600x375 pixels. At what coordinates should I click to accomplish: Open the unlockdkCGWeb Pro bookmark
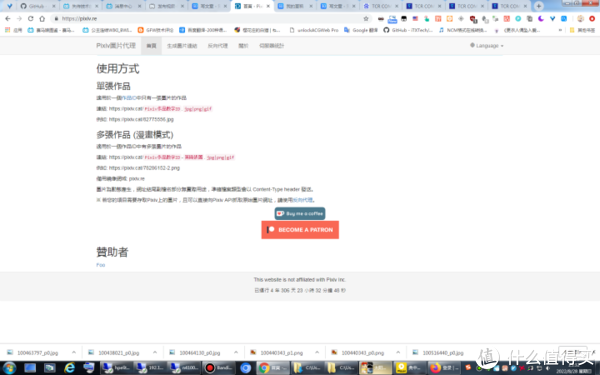[314, 30]
